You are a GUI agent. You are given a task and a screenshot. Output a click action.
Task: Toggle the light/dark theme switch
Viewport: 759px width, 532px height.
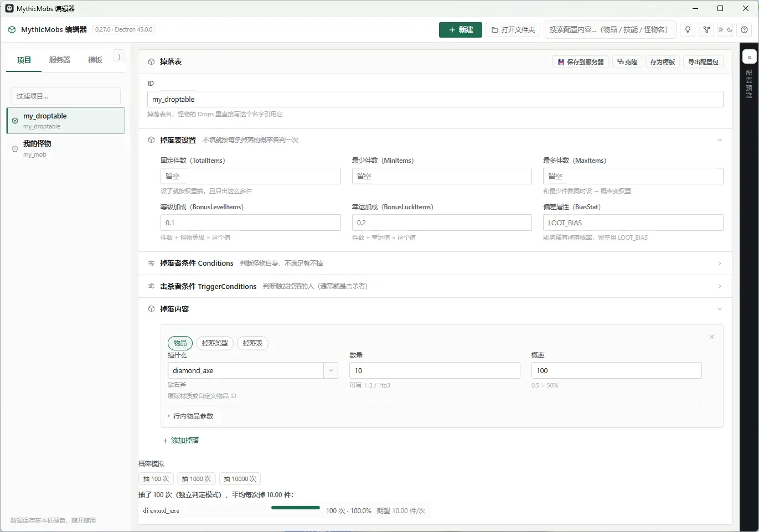coord(725,30)
